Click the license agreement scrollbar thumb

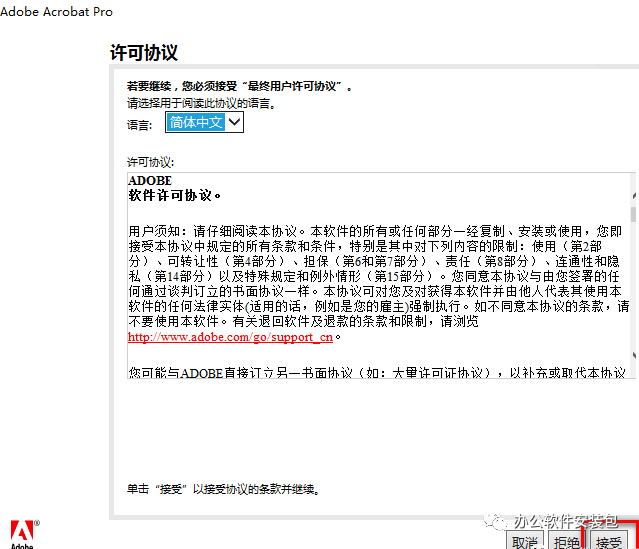click(x=633, y=214)
